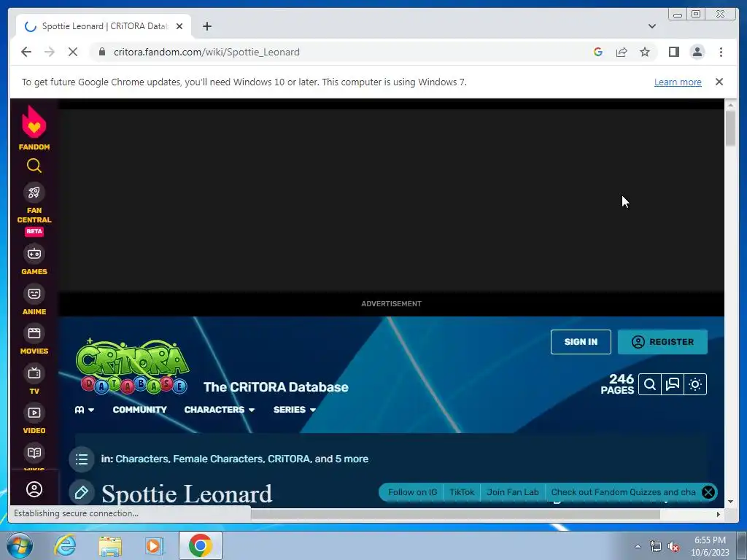Viewport: 747px width, 560px height.
Task: Open table of contents list icon
Action: [x=82, y=459]
